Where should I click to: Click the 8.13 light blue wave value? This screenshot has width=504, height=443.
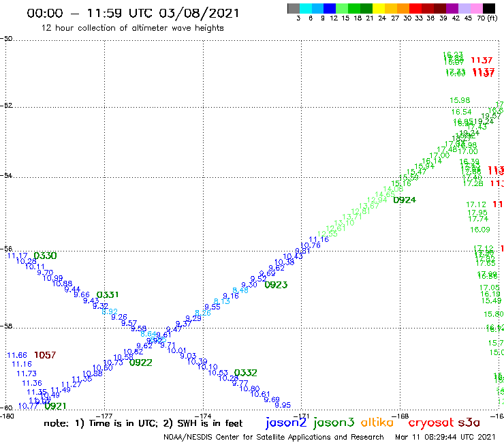[x=222, y=301]
